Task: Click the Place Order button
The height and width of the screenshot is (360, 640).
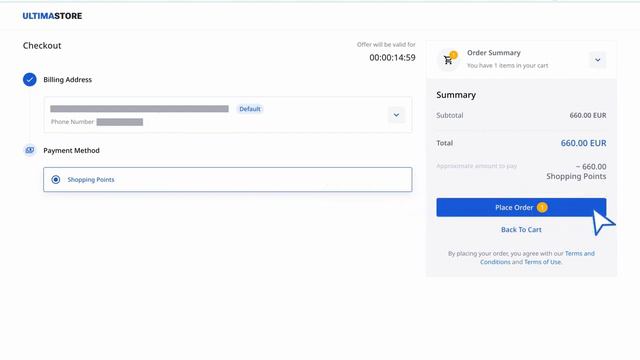Action: pos(521,207)
